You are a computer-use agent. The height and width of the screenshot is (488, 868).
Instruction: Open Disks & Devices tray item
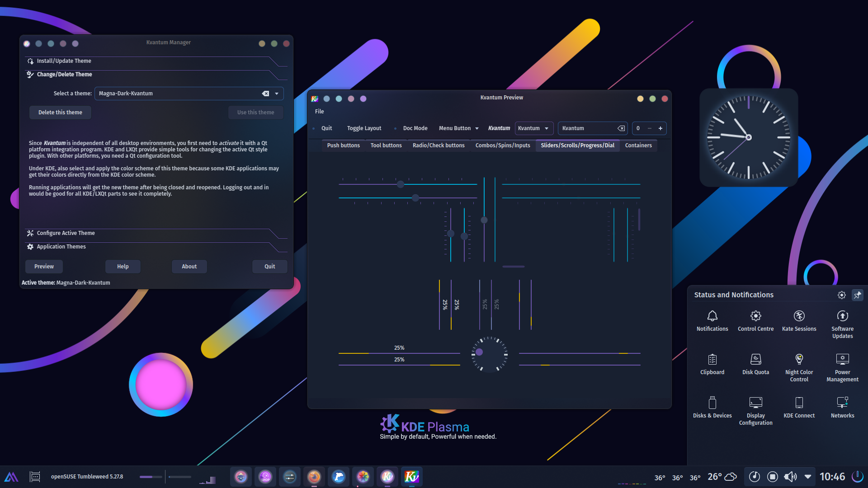pos(712,408)
